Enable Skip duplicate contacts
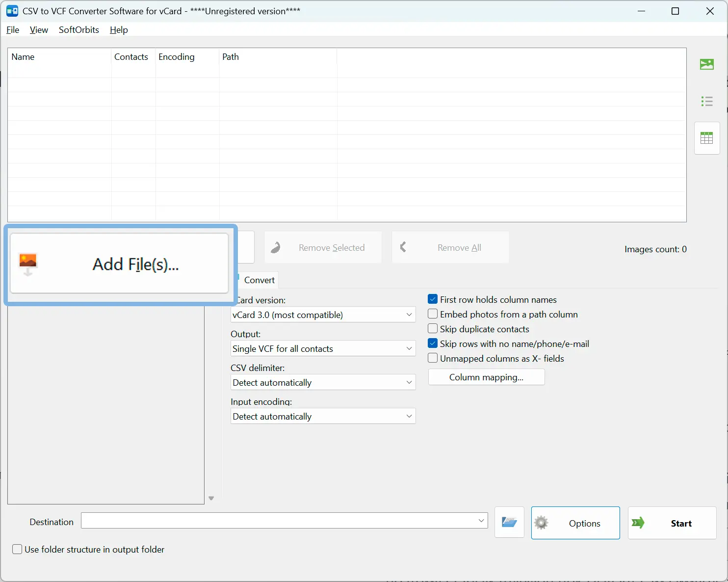The height and width of the screenshot is (582, 728). [x=433, y=329]
